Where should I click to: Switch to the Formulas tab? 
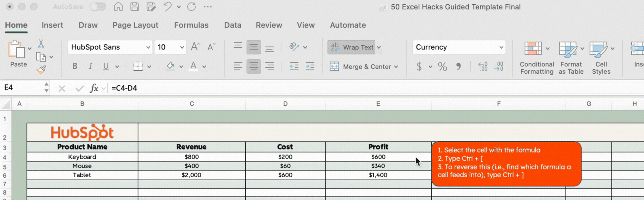point(191,25)
